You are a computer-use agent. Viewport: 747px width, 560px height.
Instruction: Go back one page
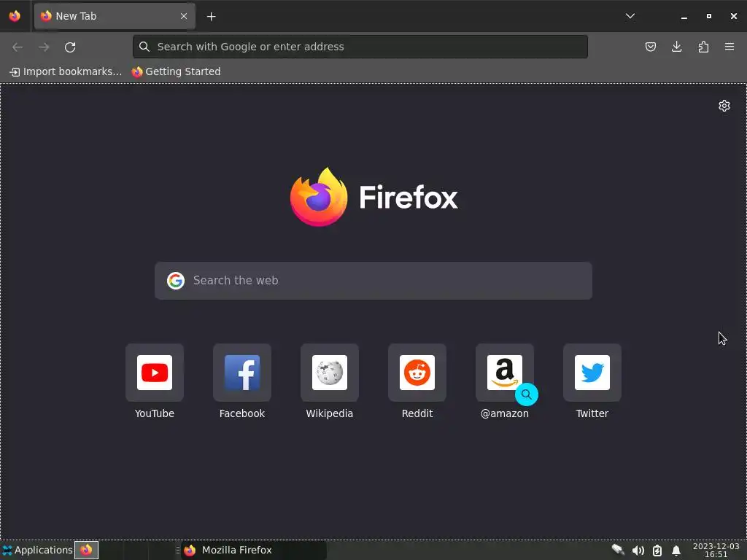[18, 47]
